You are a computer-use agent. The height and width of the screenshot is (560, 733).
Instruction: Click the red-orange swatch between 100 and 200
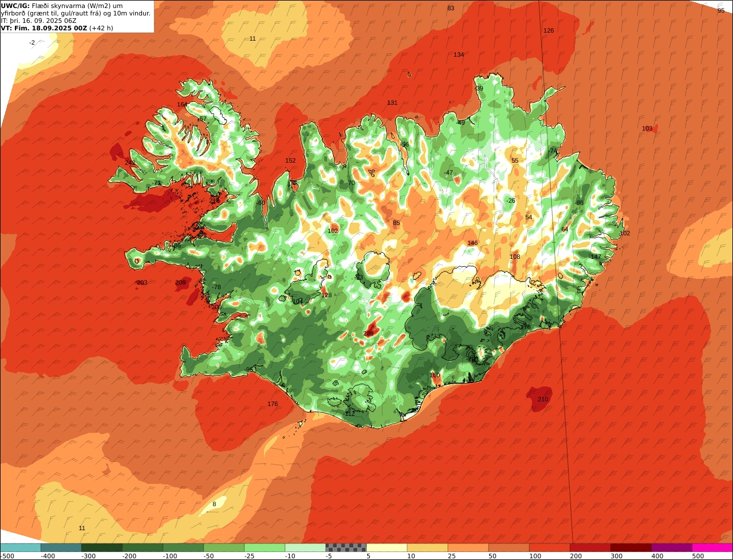[549, 547]
